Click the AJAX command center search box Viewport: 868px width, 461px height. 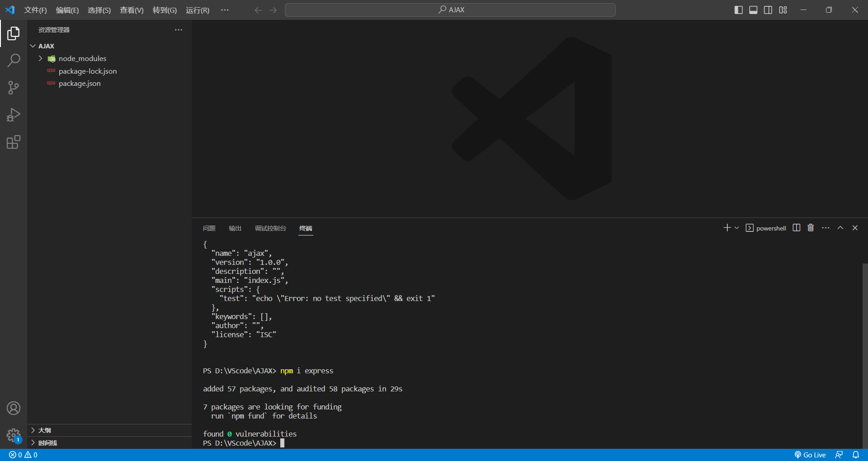[x=450, y=10]
